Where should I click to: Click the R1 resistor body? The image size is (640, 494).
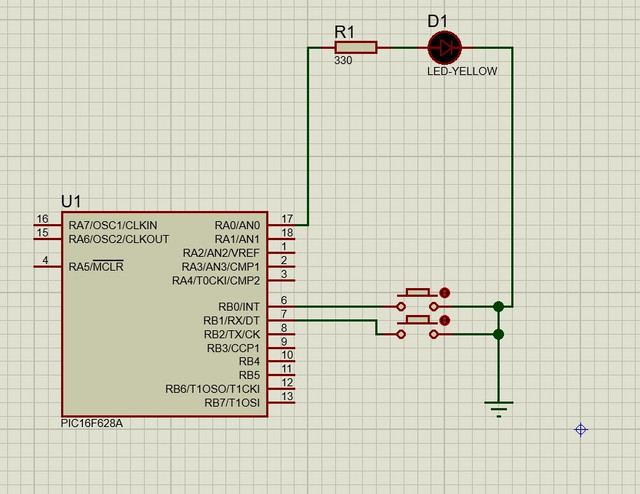click(356, 48)
